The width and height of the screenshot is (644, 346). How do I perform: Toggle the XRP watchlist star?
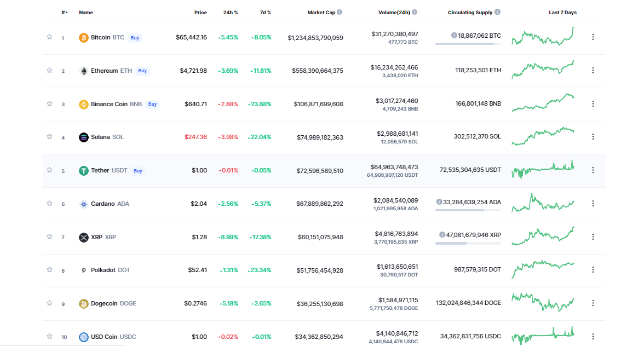pyautogui.click(x=49, y=237)
